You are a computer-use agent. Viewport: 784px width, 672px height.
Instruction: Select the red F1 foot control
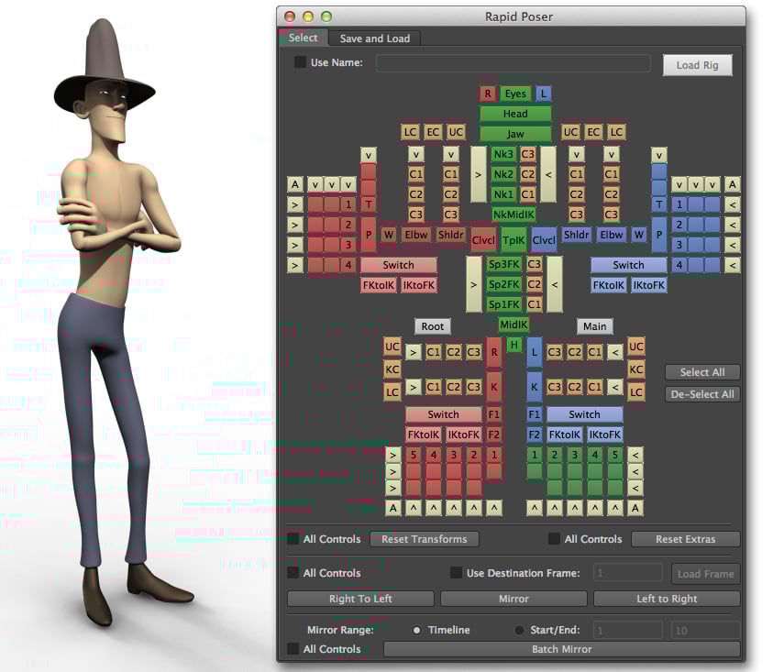point(494,414)
